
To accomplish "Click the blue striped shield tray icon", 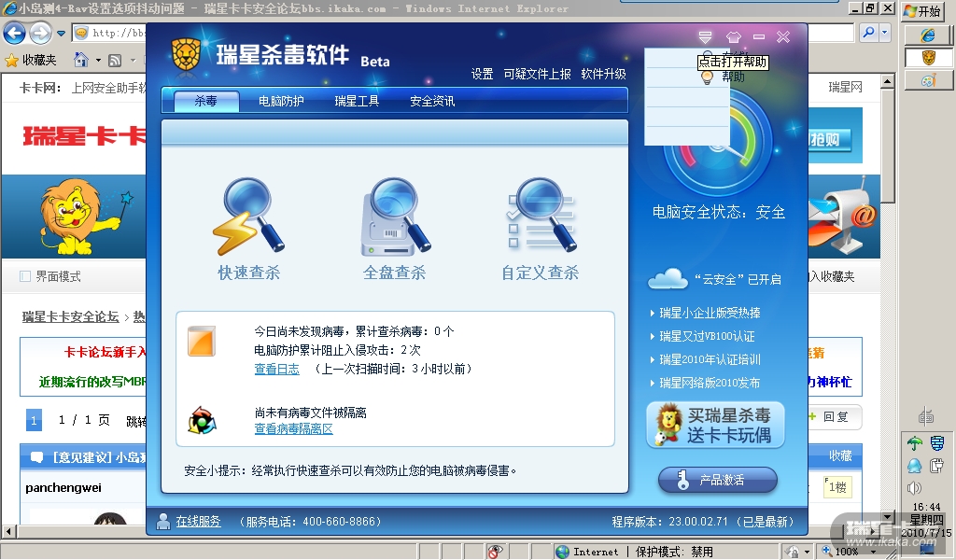I will pos(937,443).
